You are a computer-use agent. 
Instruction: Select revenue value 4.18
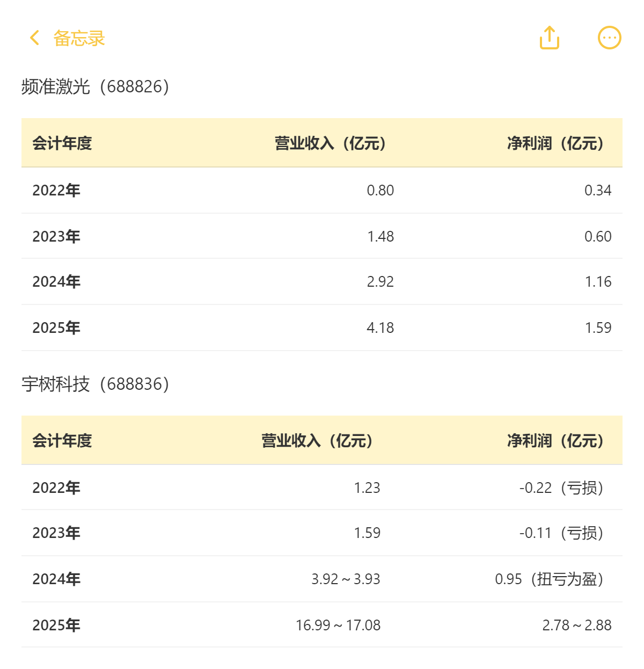380,328
